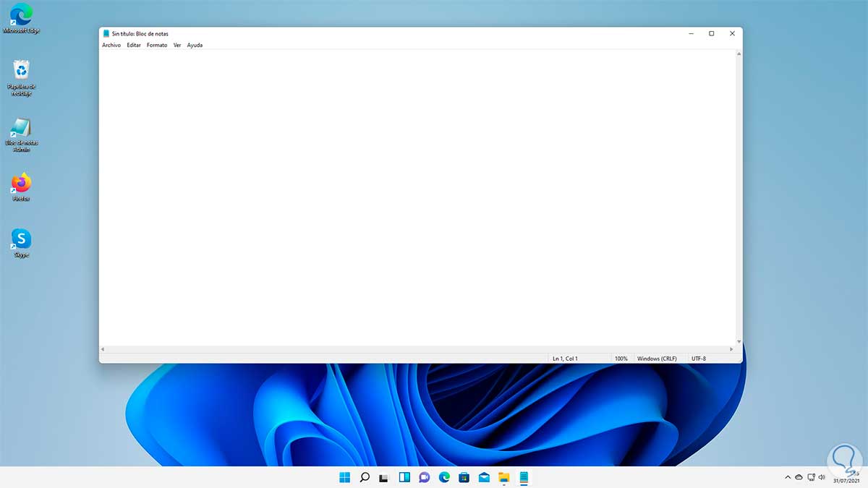
Task: Open taskbar Search
Action: click(365, 477)
